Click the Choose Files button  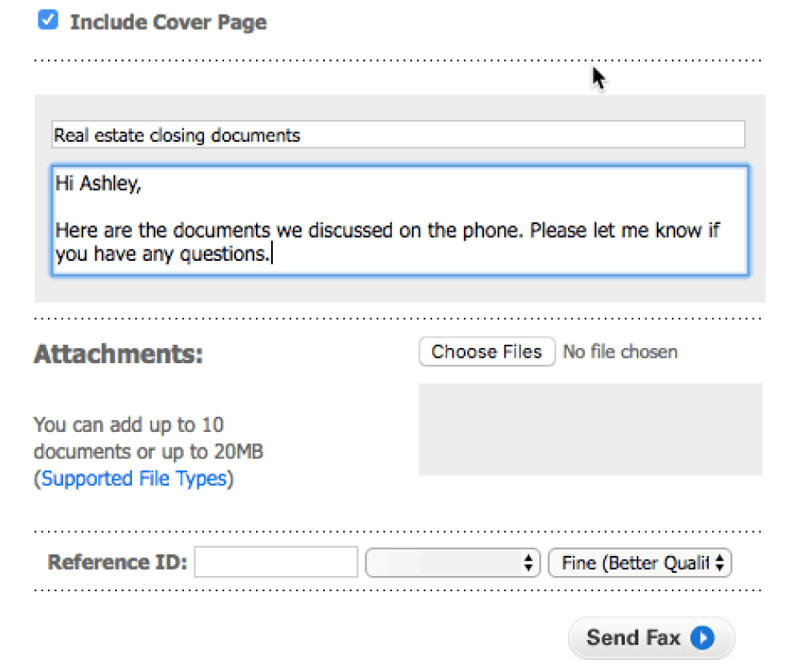(486, 351)
